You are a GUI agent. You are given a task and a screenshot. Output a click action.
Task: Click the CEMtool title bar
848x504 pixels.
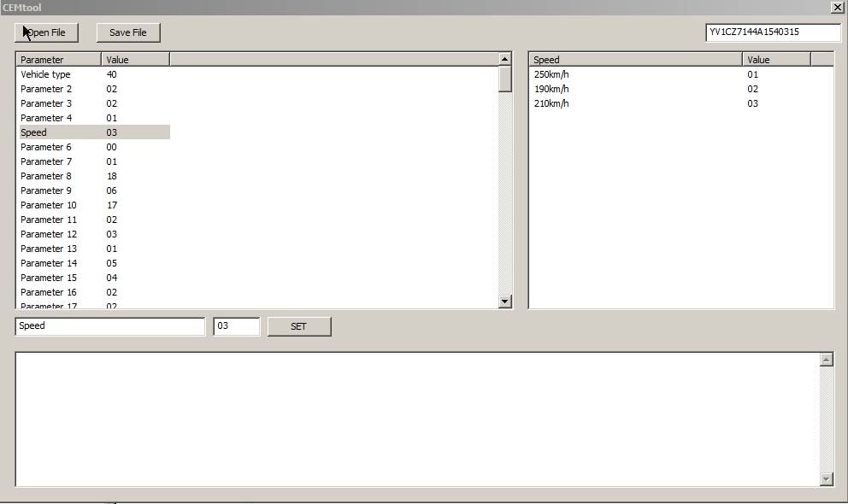[342, 8]
